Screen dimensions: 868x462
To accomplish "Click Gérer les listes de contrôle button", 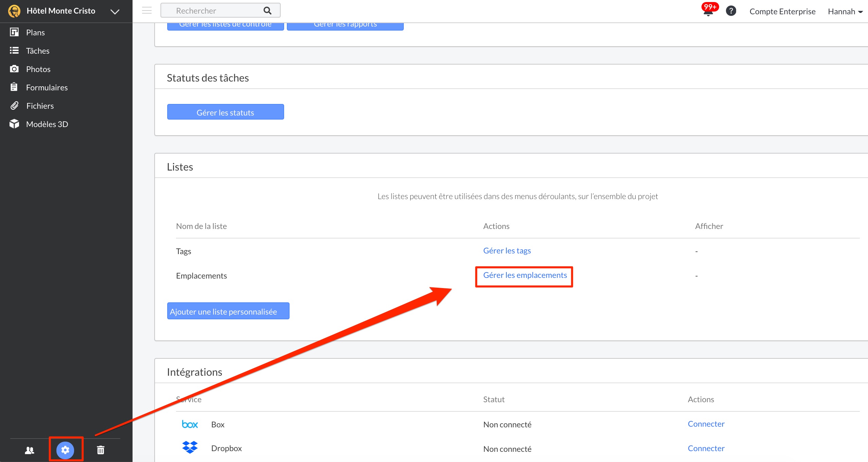I will [x=225, y=26].
